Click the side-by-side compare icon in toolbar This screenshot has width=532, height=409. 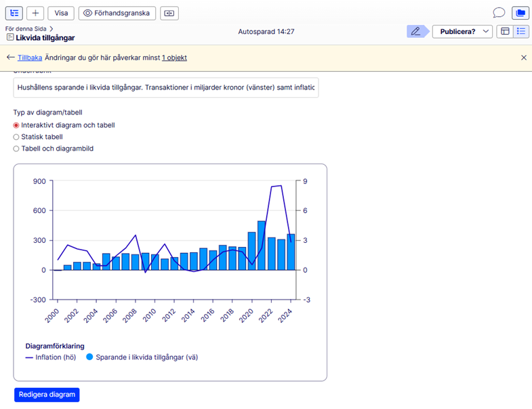(169, 13)
